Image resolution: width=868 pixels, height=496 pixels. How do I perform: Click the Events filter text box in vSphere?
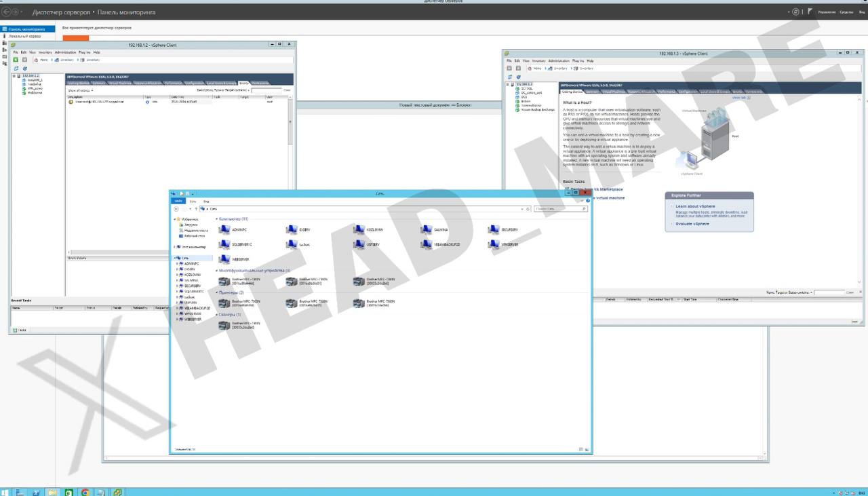pos(265,90)
